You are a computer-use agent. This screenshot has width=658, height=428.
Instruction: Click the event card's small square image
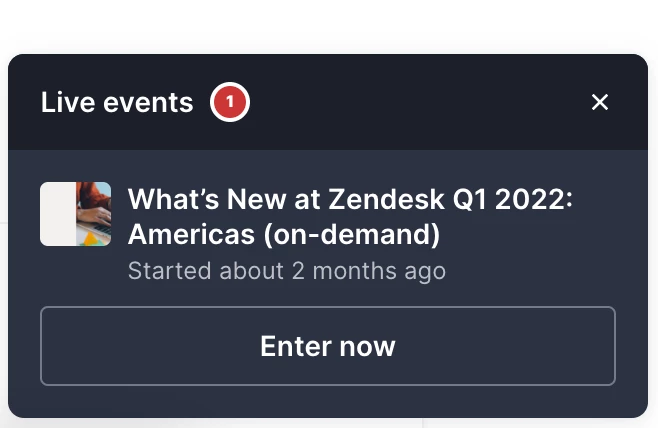[x=76, y=214]
